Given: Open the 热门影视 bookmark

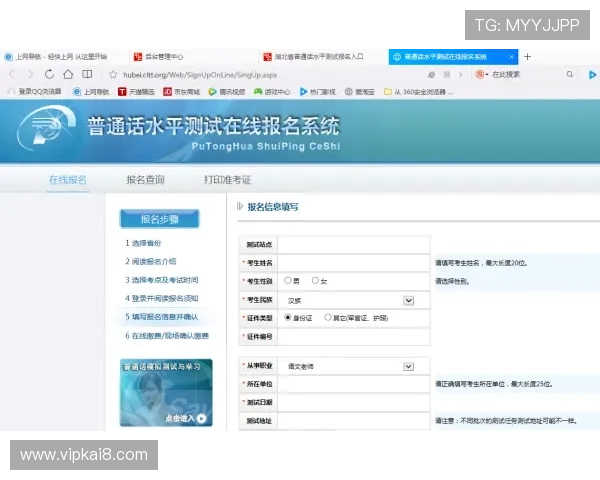Looking at the screenshot, I should [x=318, y=92].
